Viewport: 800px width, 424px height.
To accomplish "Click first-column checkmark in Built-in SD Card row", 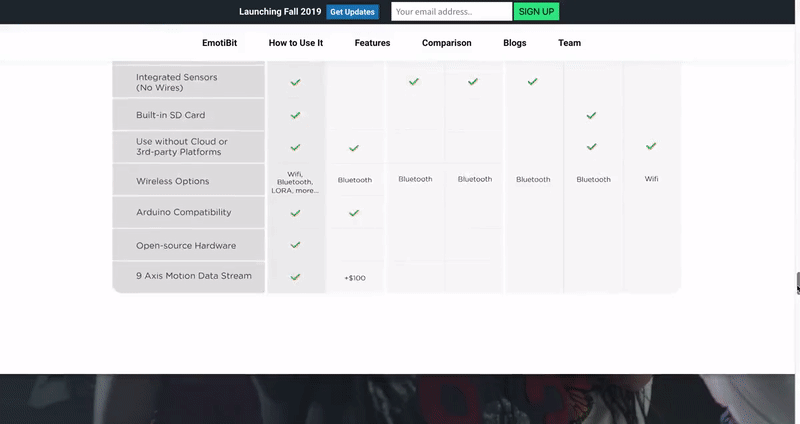I will (295, 115).
